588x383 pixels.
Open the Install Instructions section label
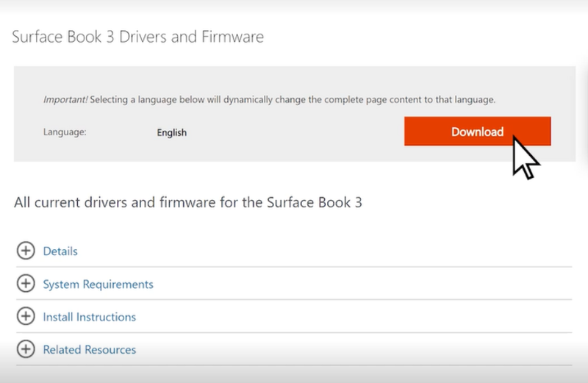[89, 317]
